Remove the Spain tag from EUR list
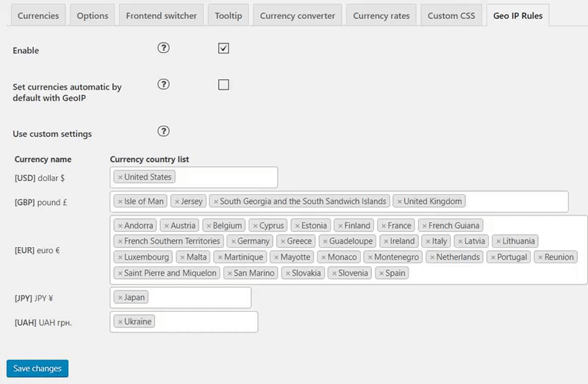The width and height of the screenshot is (588, 384). pyautogui.click(x=381, y=273)
